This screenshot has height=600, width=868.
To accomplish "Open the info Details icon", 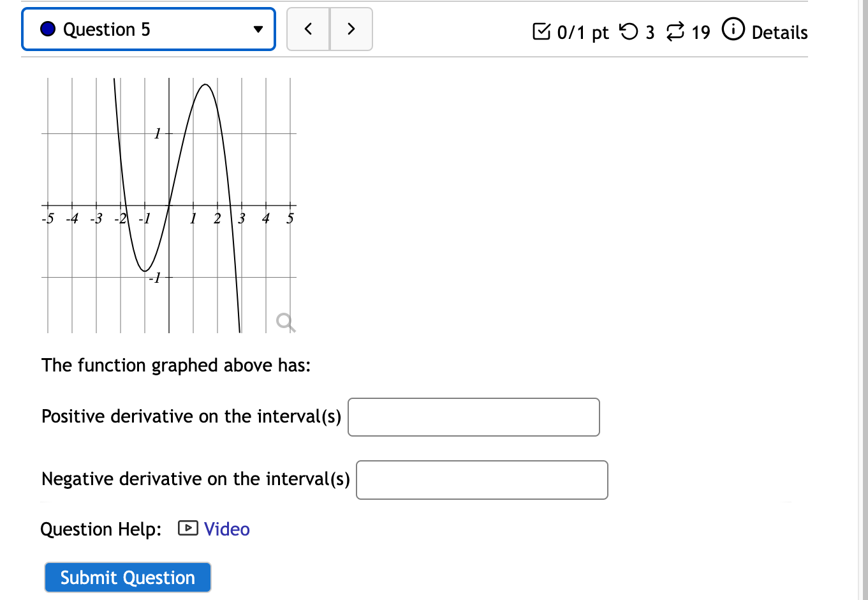I will coord(733,29).
